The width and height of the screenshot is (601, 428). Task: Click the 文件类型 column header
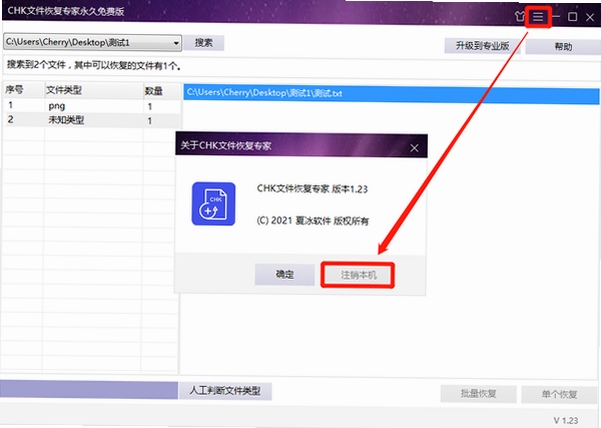pos(94,90)
